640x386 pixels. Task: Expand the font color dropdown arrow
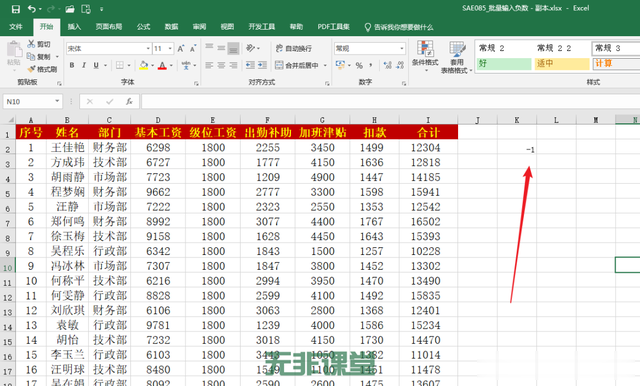[x=171, y=65]
